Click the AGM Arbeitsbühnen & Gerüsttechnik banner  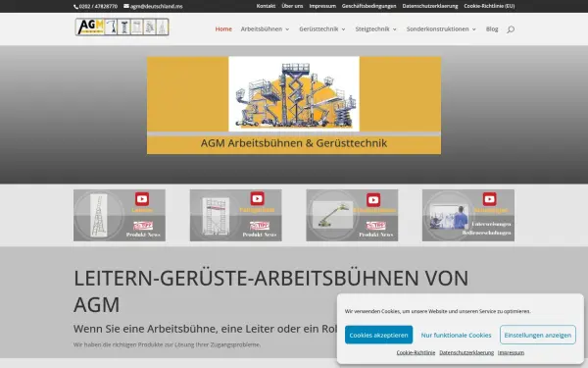(294, 105)
